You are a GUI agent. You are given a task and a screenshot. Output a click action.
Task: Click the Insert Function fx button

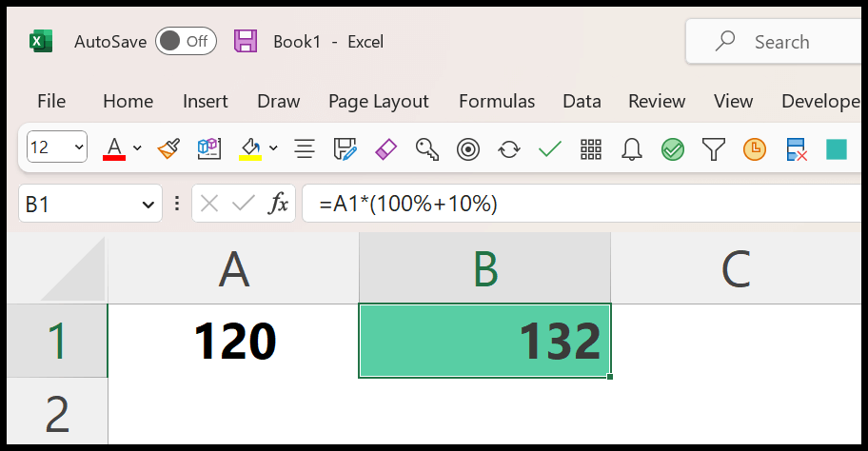coord(278,204)
